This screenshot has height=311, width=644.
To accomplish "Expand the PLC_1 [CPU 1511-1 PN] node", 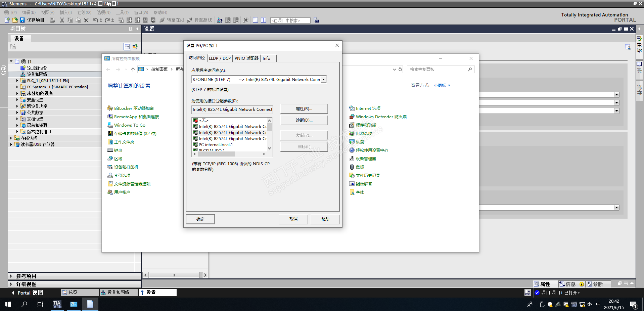I will 17,81.
